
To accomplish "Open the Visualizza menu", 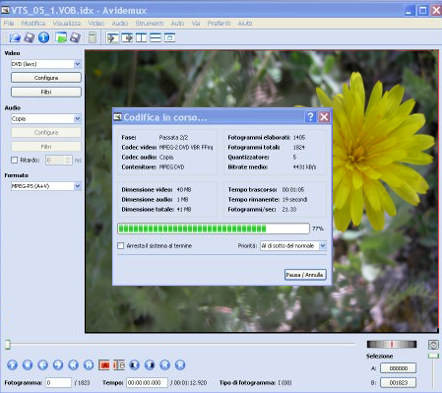I will pyautogui.click(x=67, y=23).
